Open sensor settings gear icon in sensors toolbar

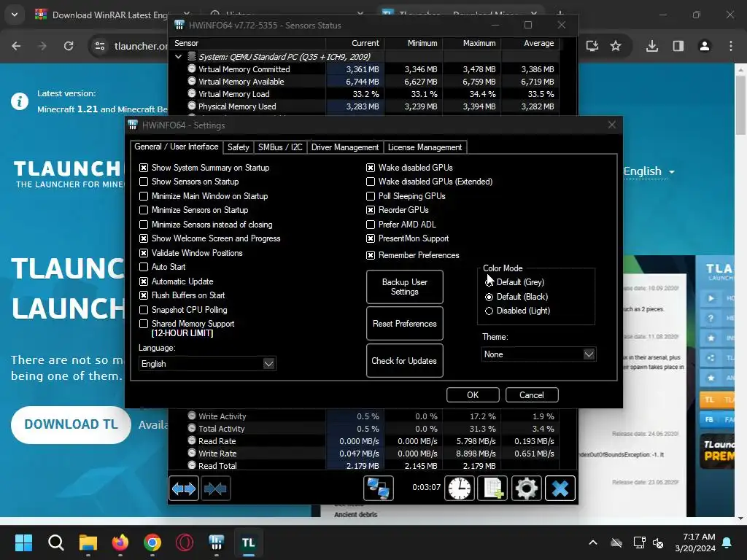[526, 488]
